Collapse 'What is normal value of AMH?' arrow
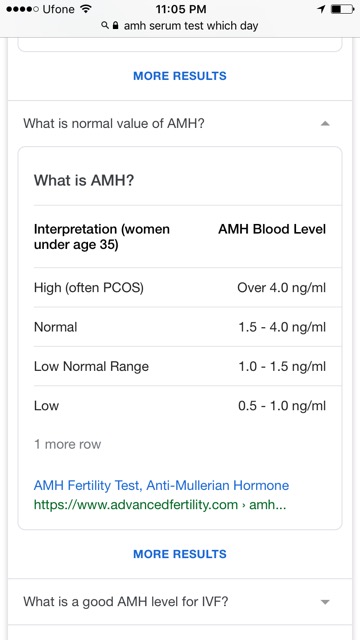 (x=325, y=124)
